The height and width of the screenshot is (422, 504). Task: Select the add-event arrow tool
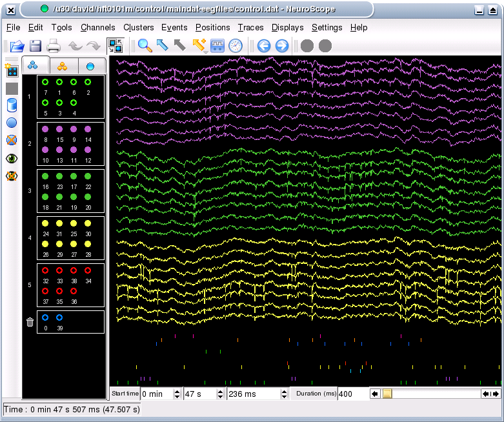click(x=199, y=45)
